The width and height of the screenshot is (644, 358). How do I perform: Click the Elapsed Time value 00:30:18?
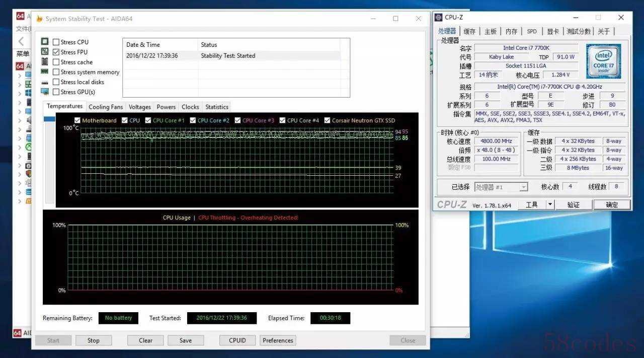[330, 318]
